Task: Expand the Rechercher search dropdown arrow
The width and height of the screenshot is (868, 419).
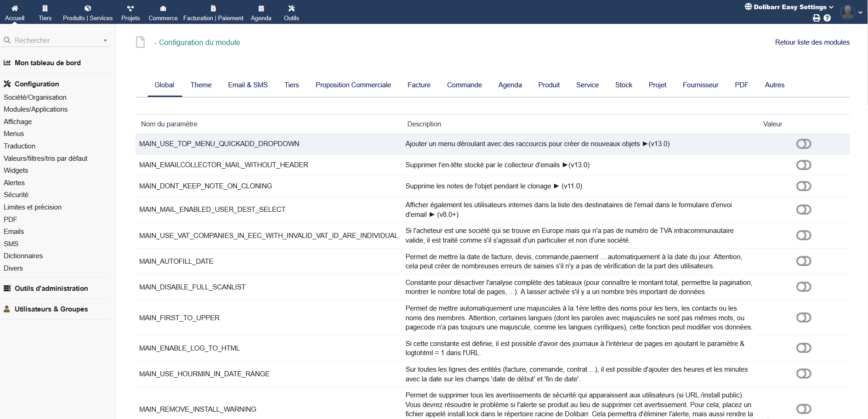Action: (x=105, y=40)
